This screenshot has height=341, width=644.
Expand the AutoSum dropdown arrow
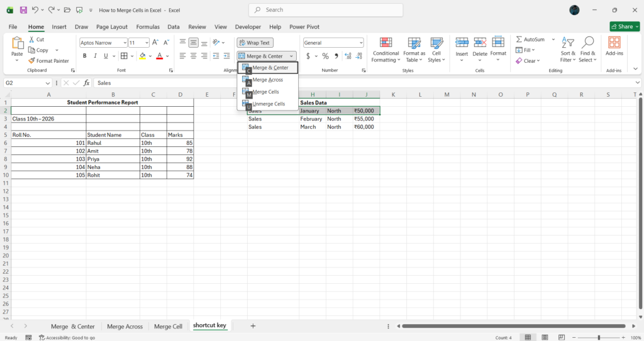(553, 40)
